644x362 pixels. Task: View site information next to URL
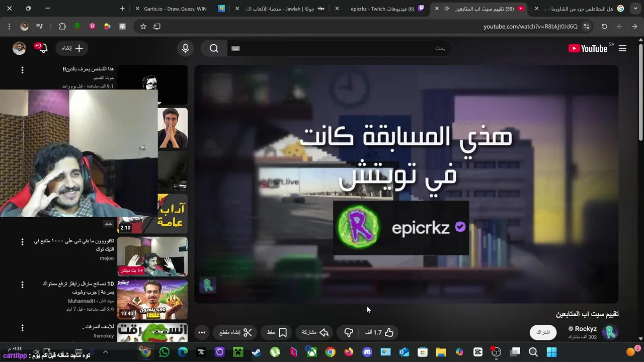click(x=587, y=27)
